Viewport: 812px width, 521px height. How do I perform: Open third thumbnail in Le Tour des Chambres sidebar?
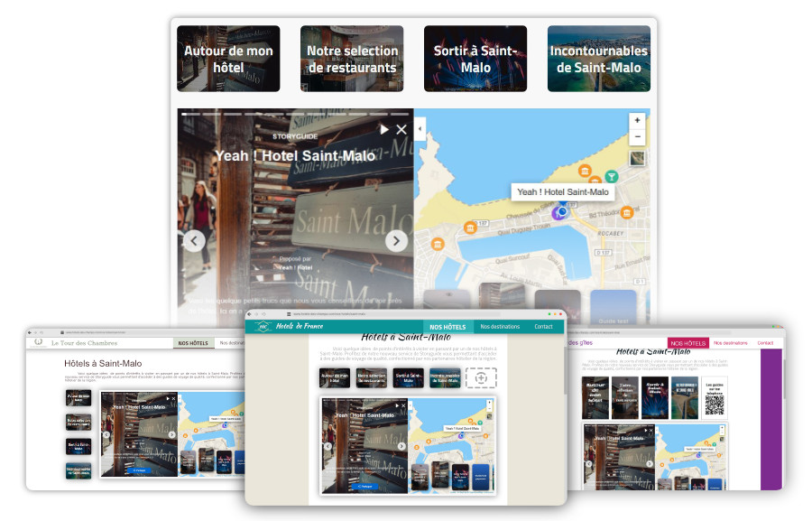pos(78,446)
